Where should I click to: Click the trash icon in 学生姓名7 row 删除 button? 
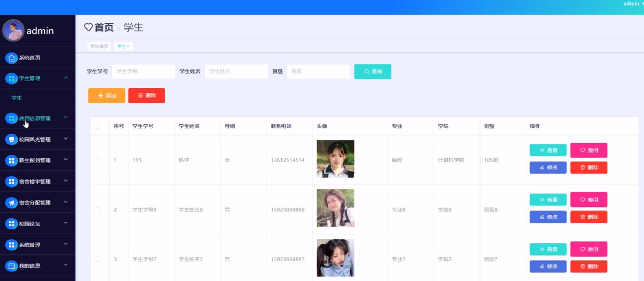point(583,267)
